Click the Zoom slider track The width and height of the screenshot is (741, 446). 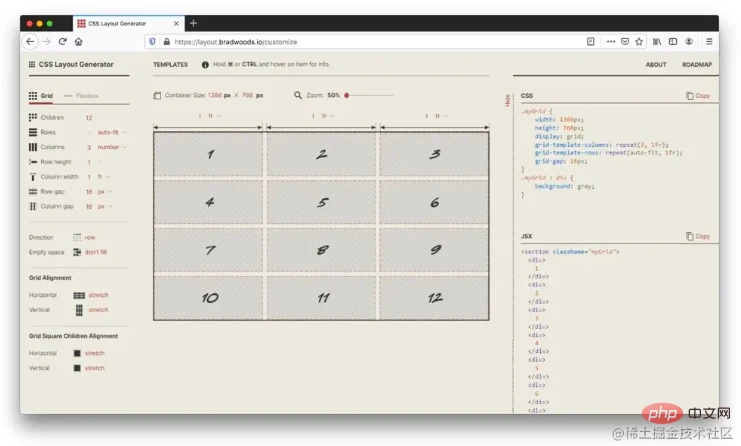coord(370,95)
